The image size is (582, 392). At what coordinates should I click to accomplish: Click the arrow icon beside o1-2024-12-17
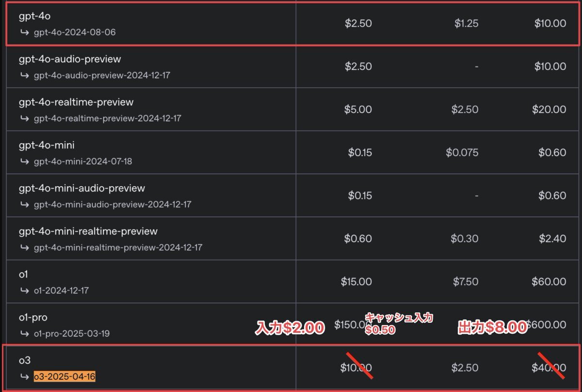coord(25,291)
